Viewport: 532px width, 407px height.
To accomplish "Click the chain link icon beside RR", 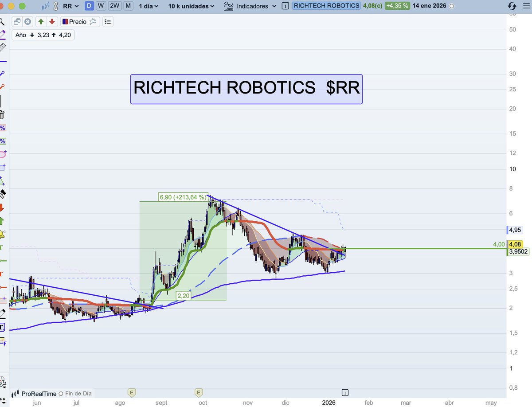I will 55,6.
